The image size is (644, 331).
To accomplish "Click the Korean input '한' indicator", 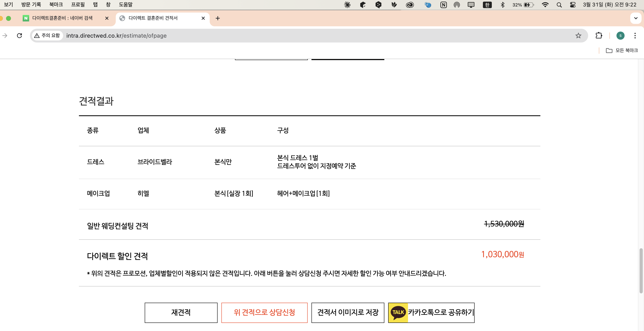I will tap(487, 4).
